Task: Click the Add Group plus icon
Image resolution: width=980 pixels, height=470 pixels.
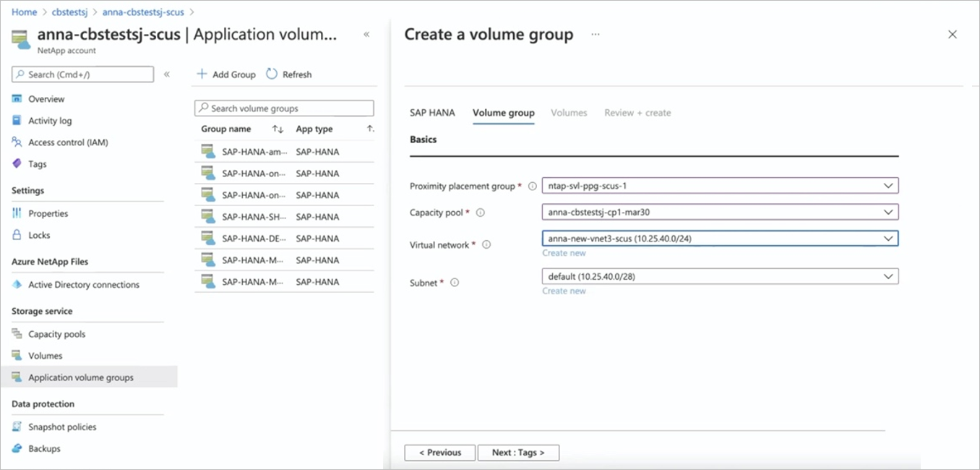Action: click(x=202, y=74)
